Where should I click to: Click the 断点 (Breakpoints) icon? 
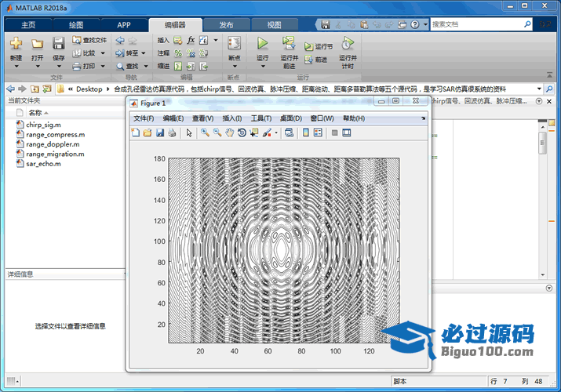click(x=235, y=43)
